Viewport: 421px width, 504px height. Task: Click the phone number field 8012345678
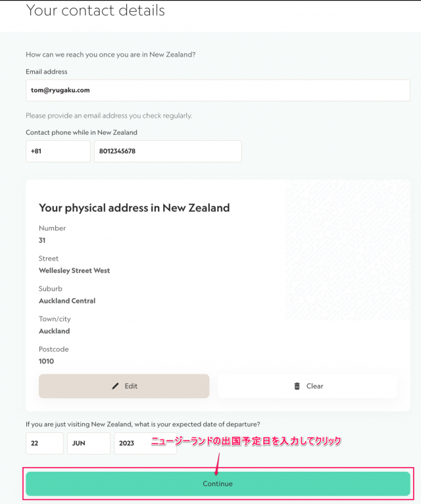click(168, 151)
